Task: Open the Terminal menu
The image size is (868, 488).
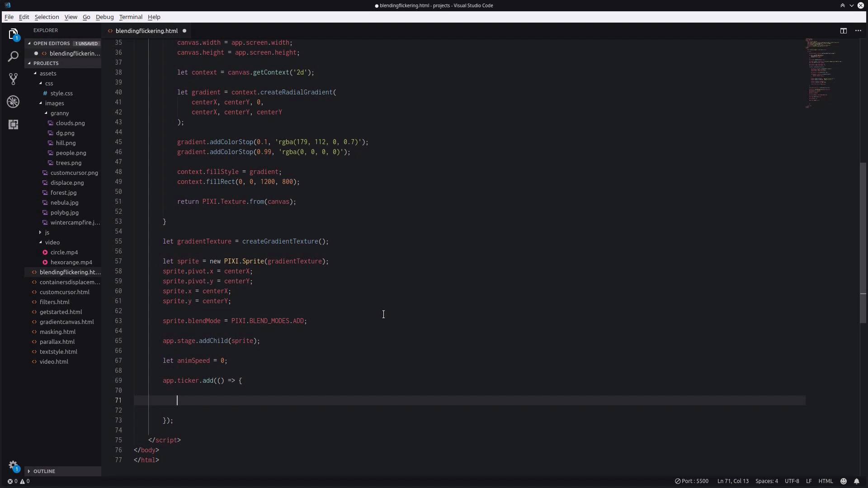Action: [131, 17]
